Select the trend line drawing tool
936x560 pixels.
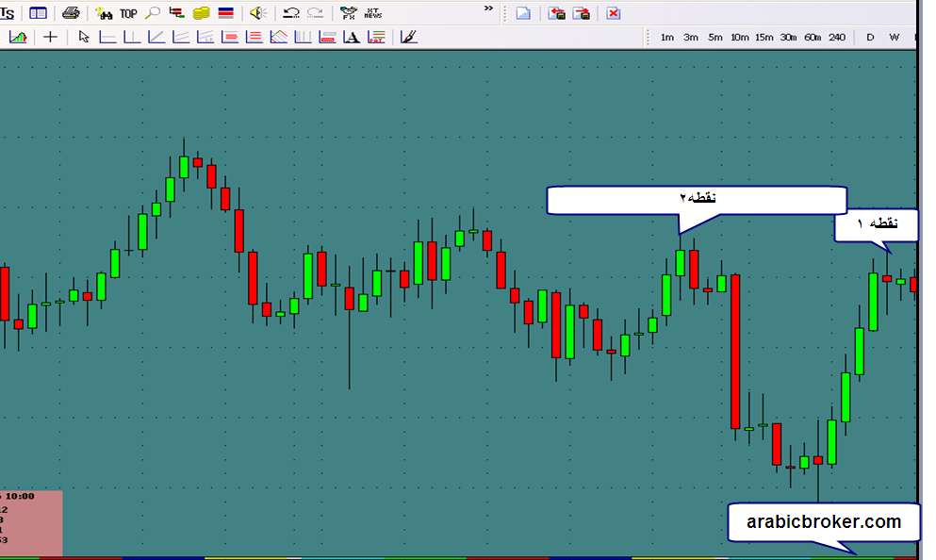click(156, 37)
